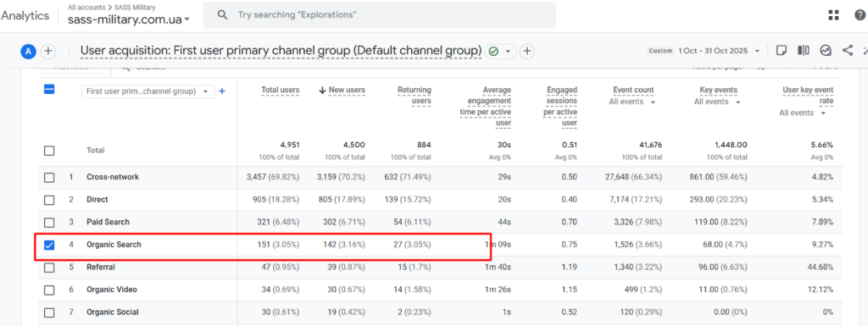Screen dimensions: 868x326
Task: Click the Organic Search channel name
Action: point(114,245)
